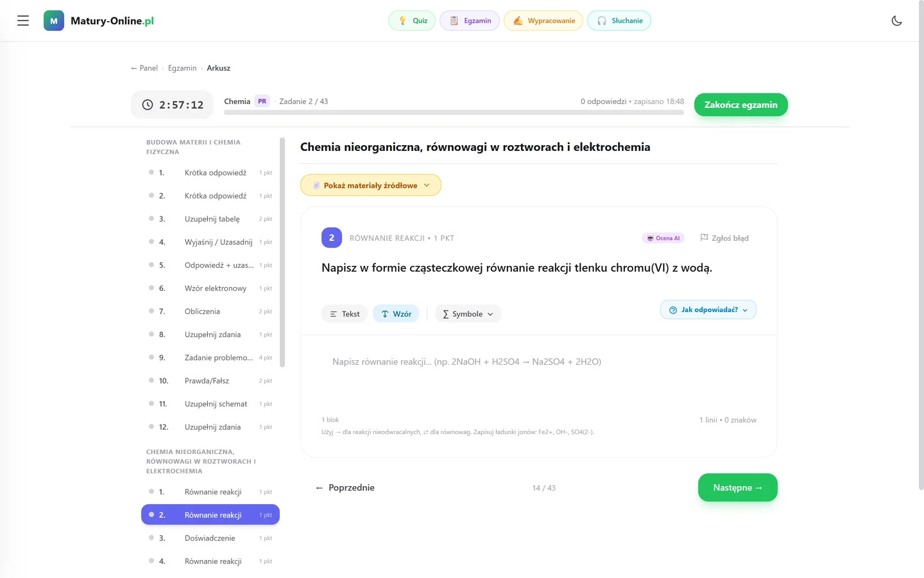Viewport: 924px width, 578px height.
Task: Open the Wypracowanie tab
Action: click(543, 21)
